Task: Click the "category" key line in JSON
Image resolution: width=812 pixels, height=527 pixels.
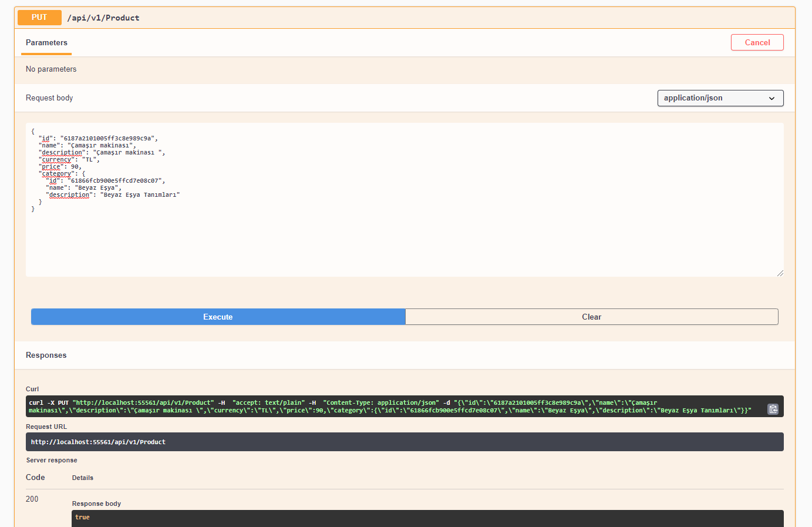Action: tap(62, 174)
